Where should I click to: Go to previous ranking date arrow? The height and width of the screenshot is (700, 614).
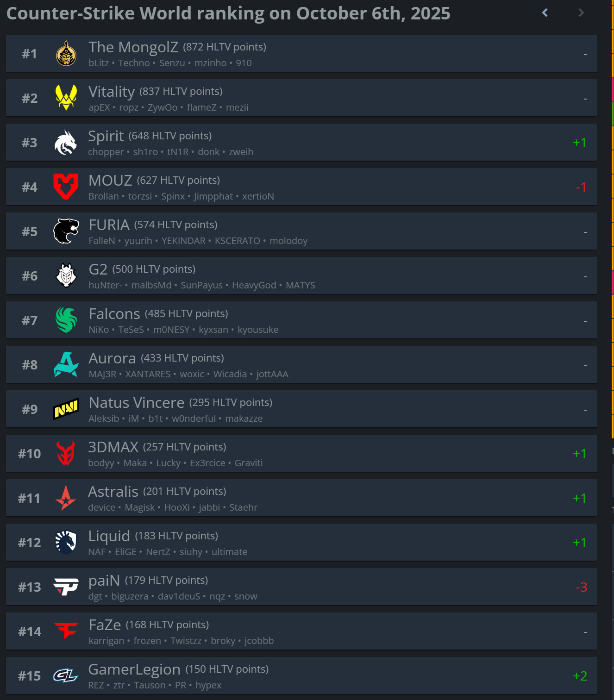pos(545,12)
